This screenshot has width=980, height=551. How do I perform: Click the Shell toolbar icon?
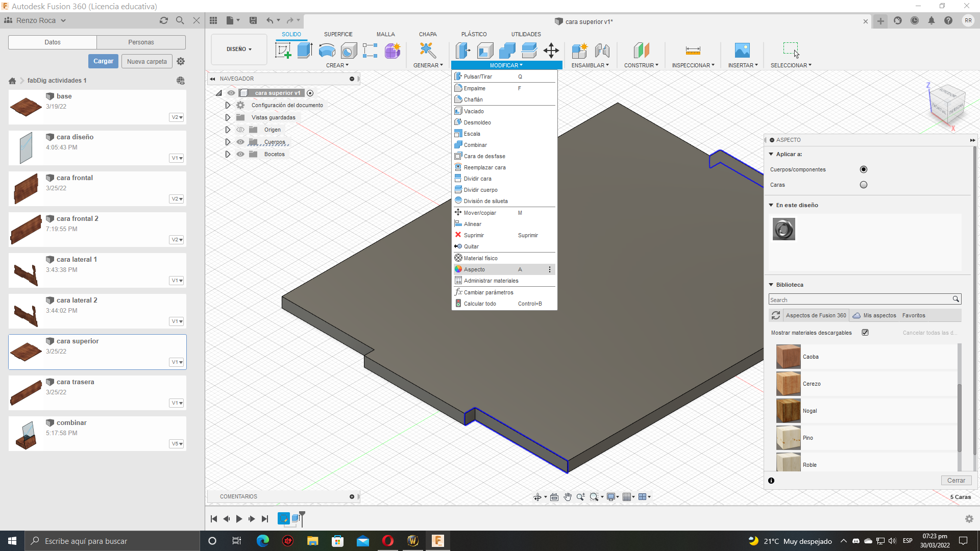[x=485, y=51]
